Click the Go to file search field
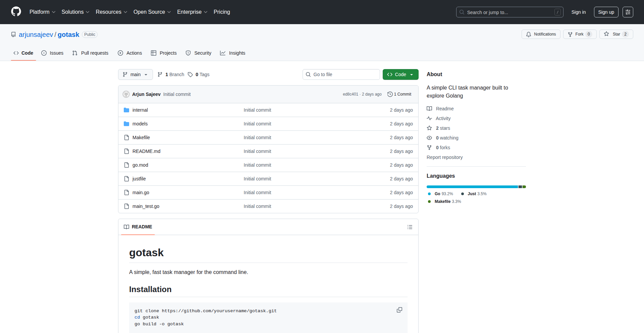 [x=341, y=74]
